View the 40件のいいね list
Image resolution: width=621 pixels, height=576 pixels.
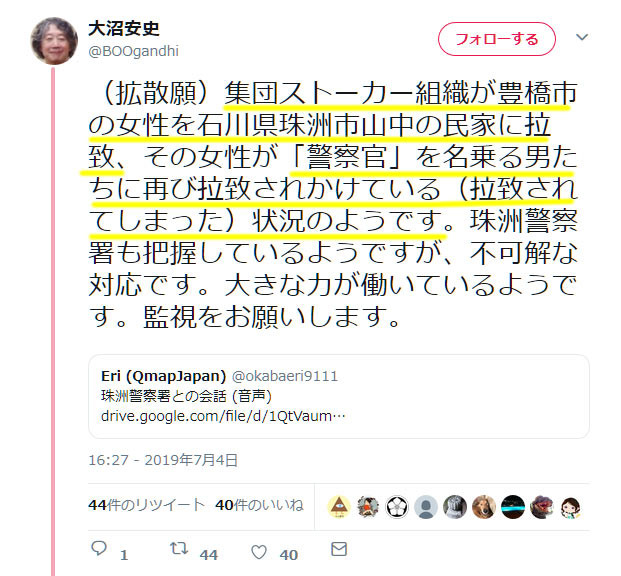(259, 505)
